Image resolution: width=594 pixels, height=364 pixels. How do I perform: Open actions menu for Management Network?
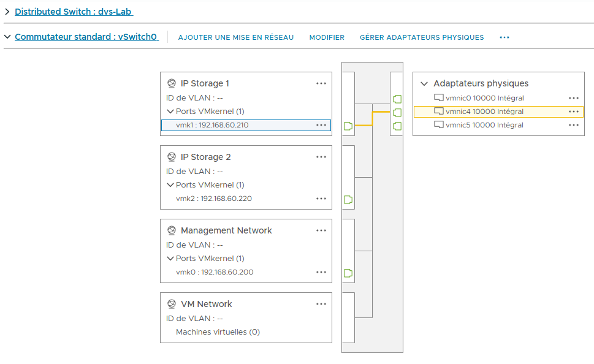[x=321, y=230]
